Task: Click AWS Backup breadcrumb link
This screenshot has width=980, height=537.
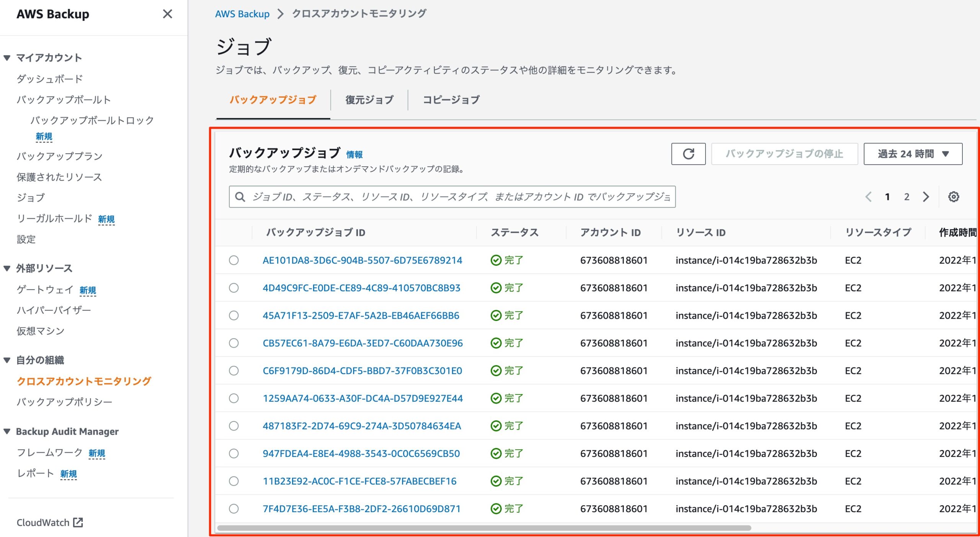Action: tap(242, 14)
